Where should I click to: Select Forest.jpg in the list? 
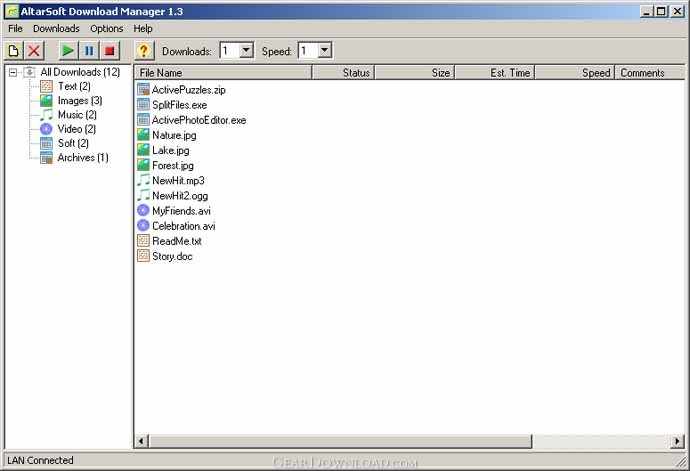[x=173, y=166]
